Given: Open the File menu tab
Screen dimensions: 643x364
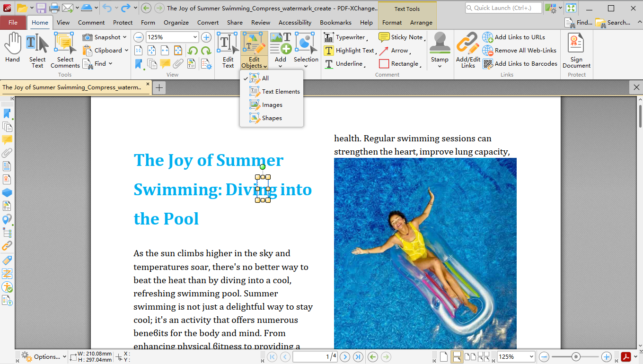Looking at the screenshot, I should pyautogui.click(x=13, y=22).
